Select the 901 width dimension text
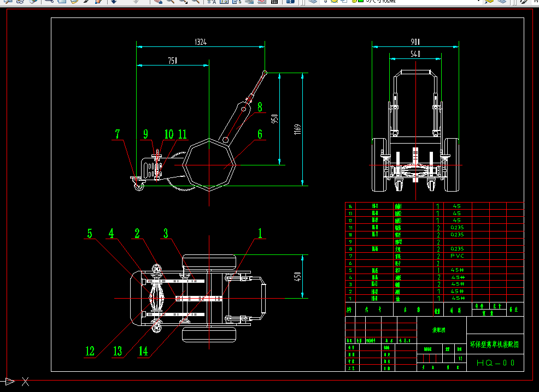Image resolution: width=539 pixels, height=392 pixels. [x=415, y=42]
